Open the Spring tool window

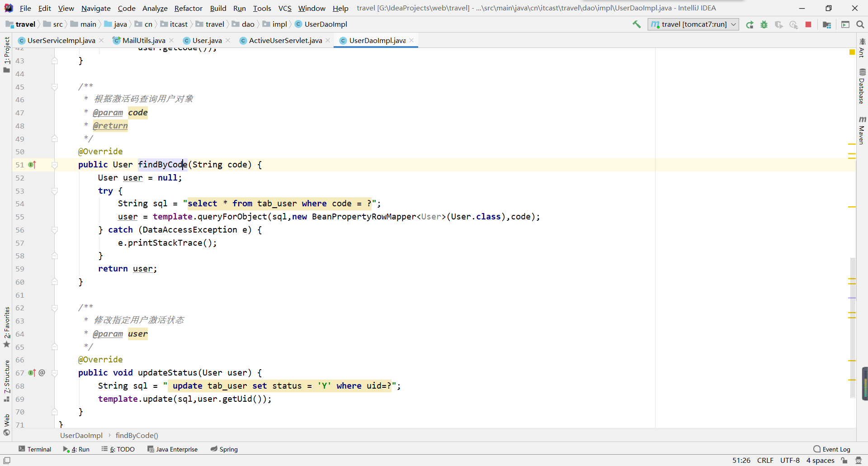click(224, 449)
